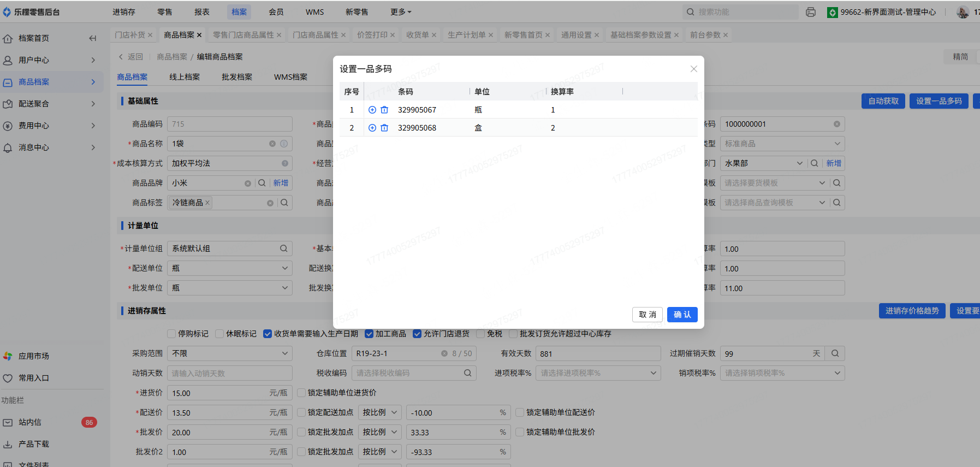Switch to the 线上档案 tab
This screenshot has width=980, height=467.
(185, 77)
